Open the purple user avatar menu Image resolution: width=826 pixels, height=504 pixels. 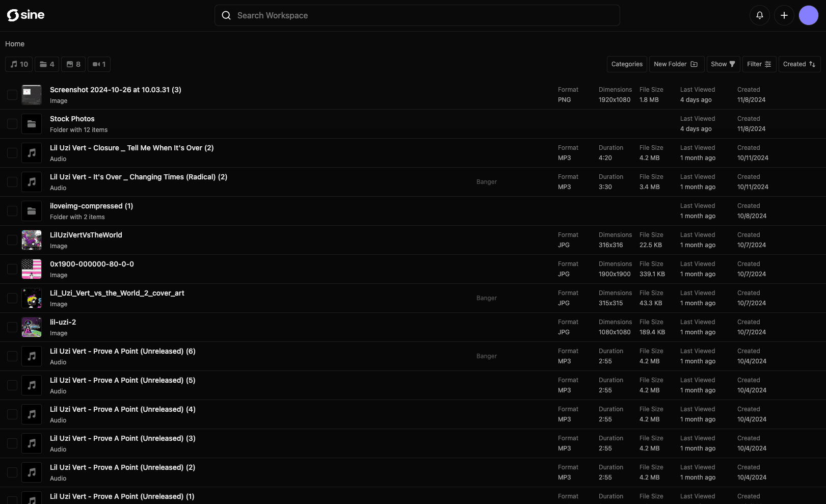coord(808,15)
